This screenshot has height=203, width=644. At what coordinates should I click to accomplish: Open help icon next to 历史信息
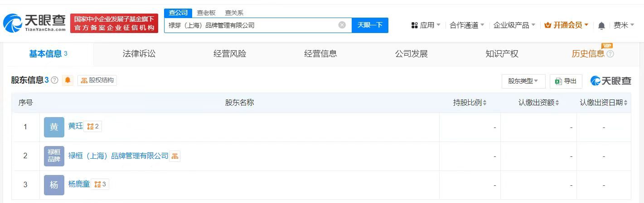[x=610, y=54]
